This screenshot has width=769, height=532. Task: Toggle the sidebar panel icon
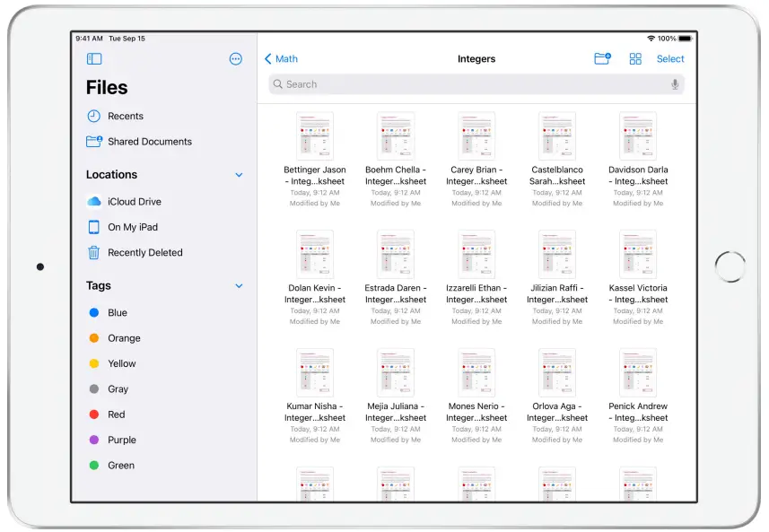(x=94, y=59)
